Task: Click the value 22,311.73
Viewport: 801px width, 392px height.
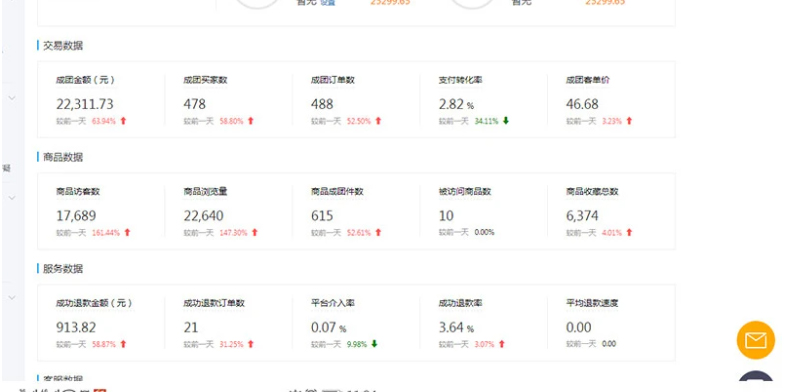Action: (x=85, y=104)
